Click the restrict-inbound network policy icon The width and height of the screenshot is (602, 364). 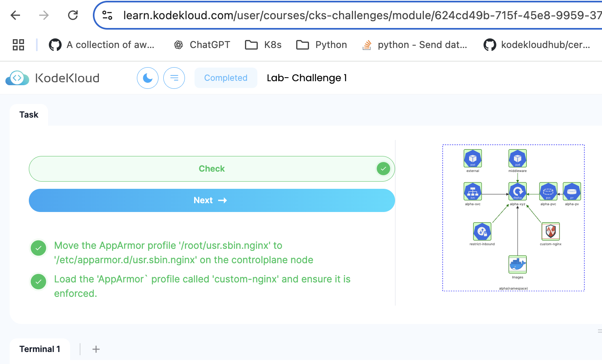point(482,232)
